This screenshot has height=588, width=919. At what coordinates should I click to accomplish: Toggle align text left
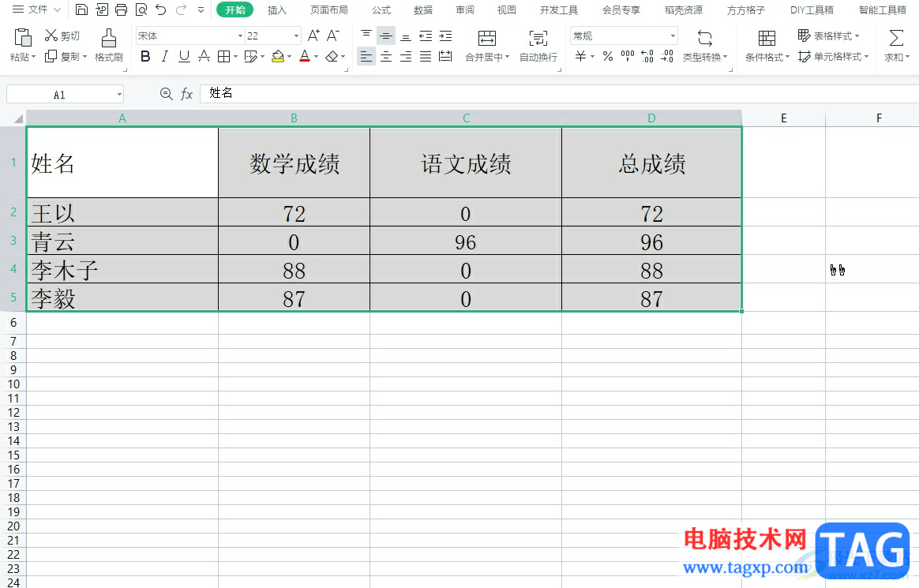tap(366, 56)
